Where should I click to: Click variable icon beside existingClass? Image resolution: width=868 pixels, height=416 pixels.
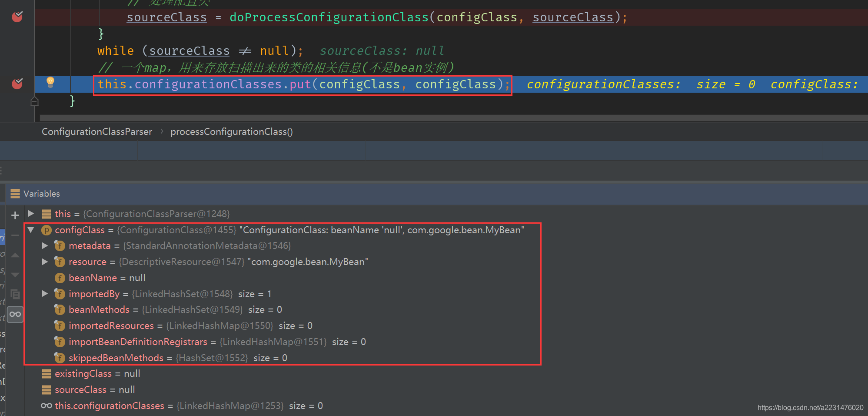point(47,373)
